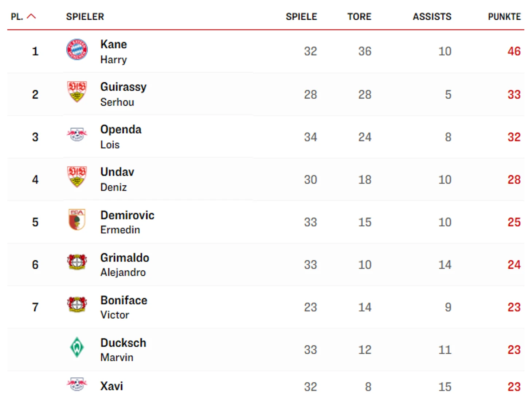This screenshot has width=532, height=401.
Task: Click RB Leipzig logo beside Xavi
Action: coord(77,384)
